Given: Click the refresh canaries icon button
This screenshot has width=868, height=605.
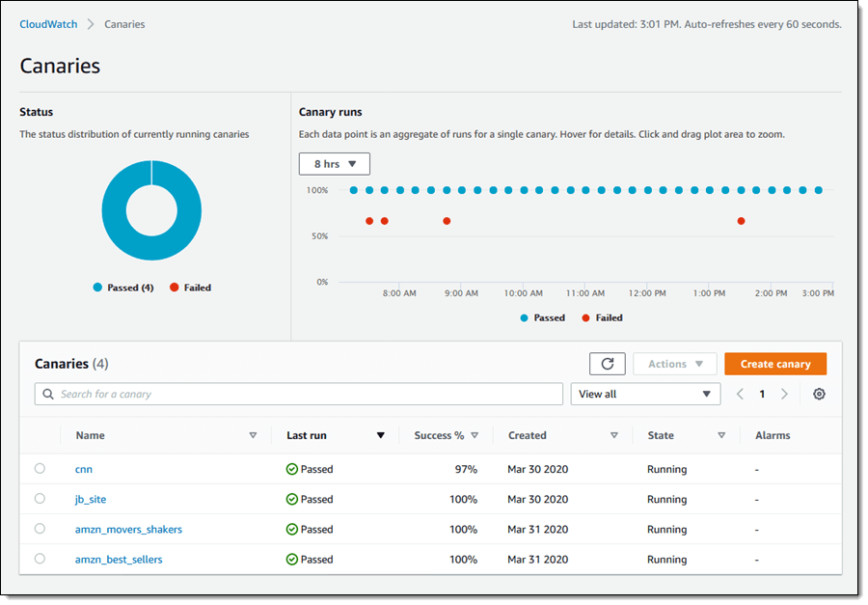Looking at the screenshot, I should click(607, 364).
